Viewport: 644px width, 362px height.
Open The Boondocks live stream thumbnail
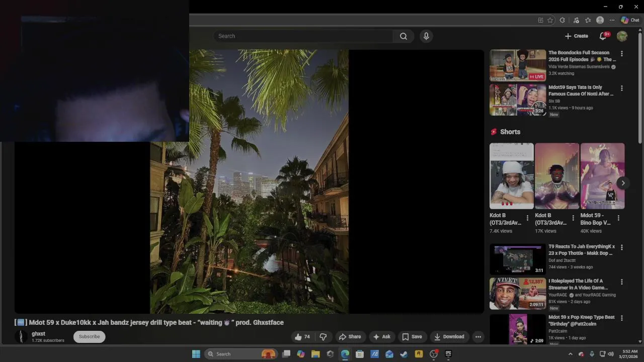(518, 65)
